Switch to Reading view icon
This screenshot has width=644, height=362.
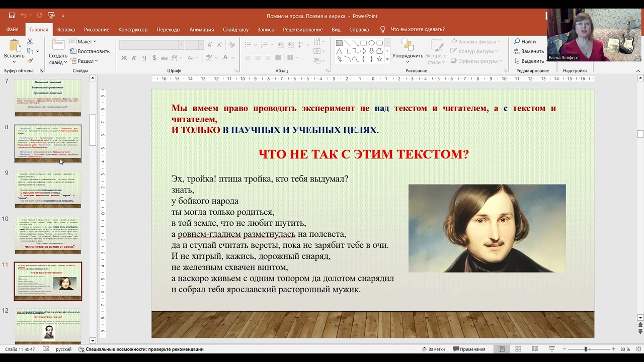tap(535, 349)
